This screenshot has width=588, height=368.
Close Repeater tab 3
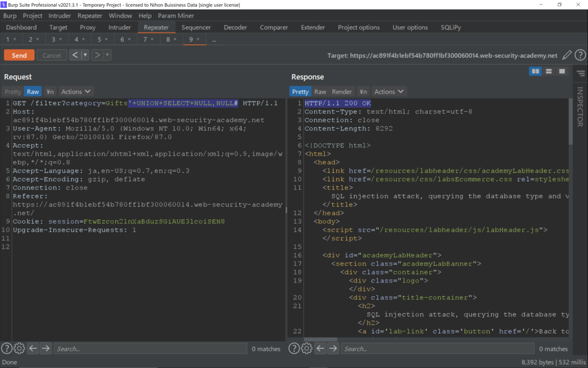60,39
